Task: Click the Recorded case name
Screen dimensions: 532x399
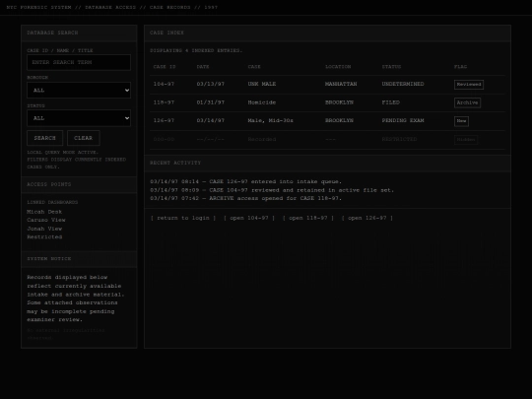Action: point(262,139)
